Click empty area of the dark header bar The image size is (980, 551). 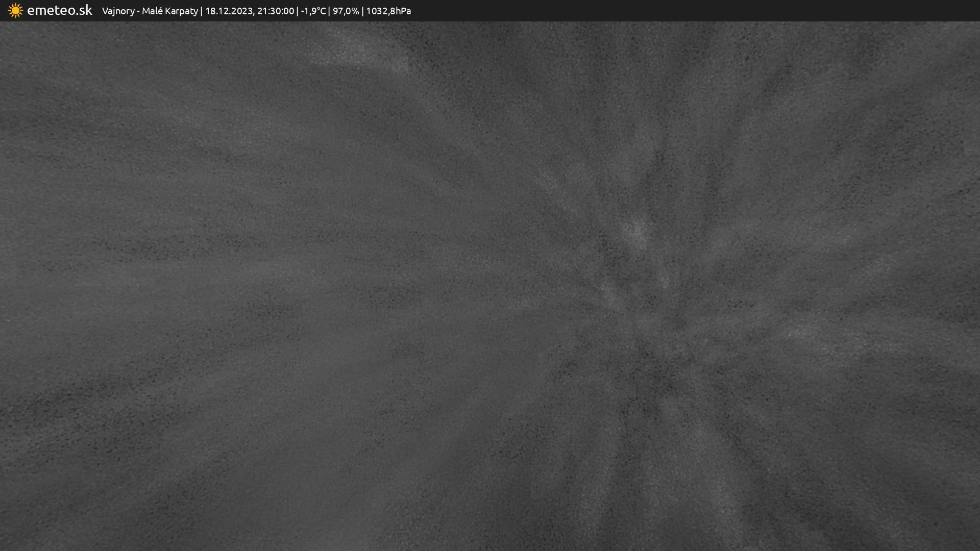click(664, 11)
